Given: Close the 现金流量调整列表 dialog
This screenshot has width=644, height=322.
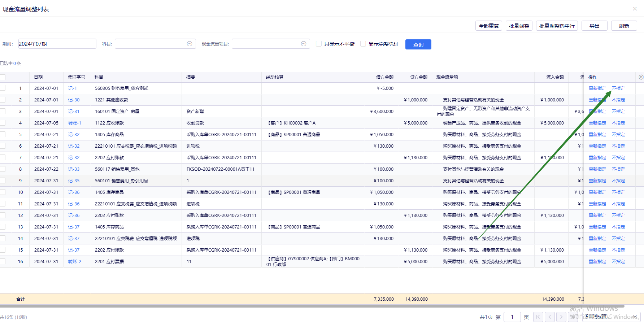Looking at the screenshot, I should (x=635, y=9).
